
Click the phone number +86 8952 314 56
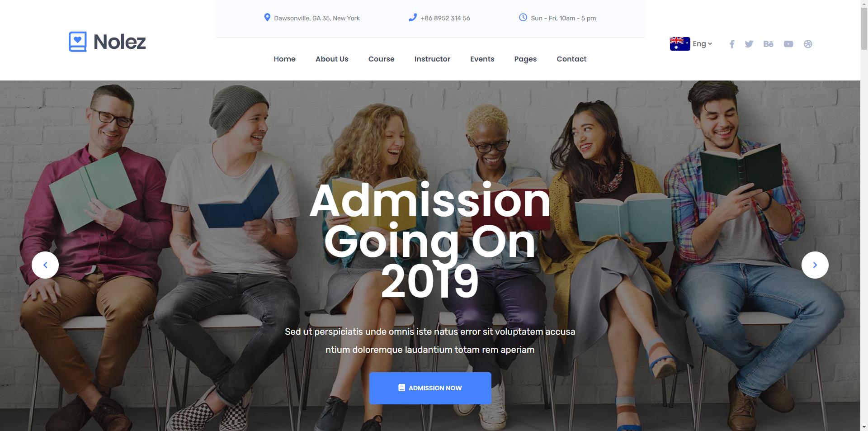coord(445,18)
